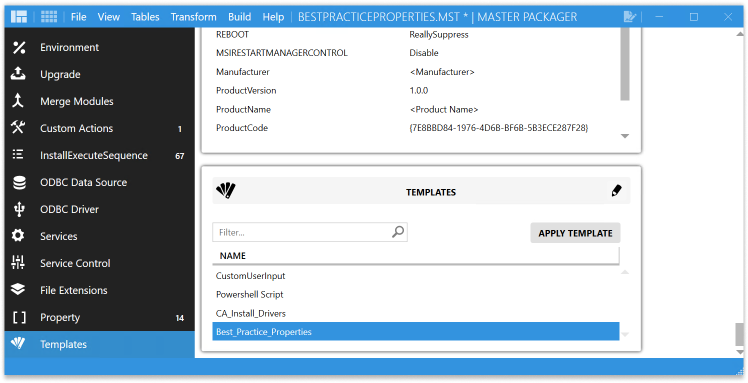Select Upgrade in the sidebar
748x383 pixels.
(100, 74)
